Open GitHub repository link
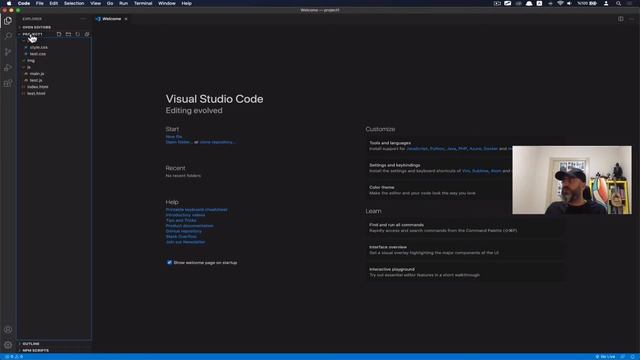Image resolution: width=640 pixels, height=360 pixels. coord(184,231)
